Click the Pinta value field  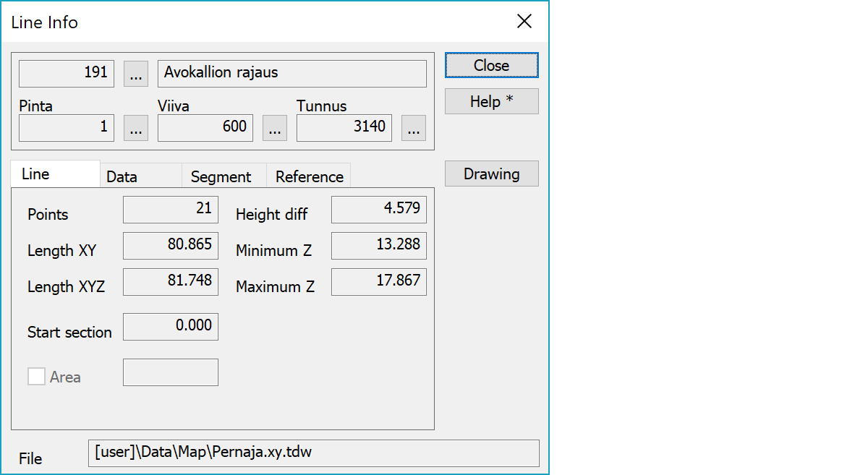67,128
